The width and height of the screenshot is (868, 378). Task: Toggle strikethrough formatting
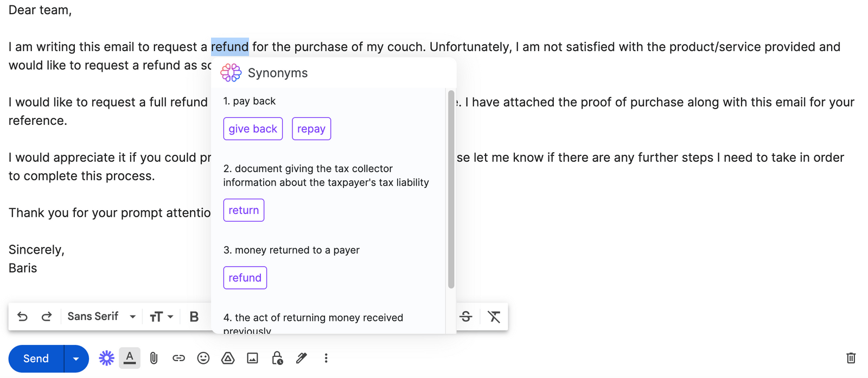pyautogui.click(x=466, y=316)
